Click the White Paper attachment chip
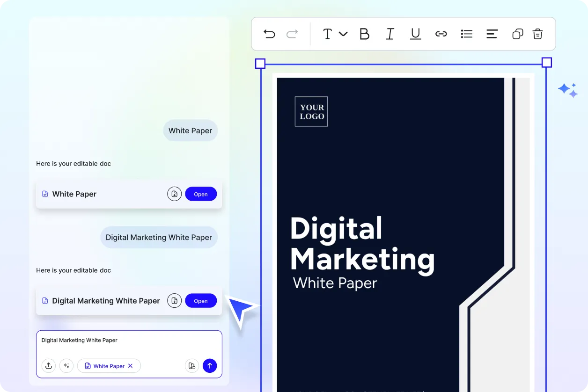Image resolution: width=588 pixels, height=392 pixels. pyautogui.click(x=109, y=366)
